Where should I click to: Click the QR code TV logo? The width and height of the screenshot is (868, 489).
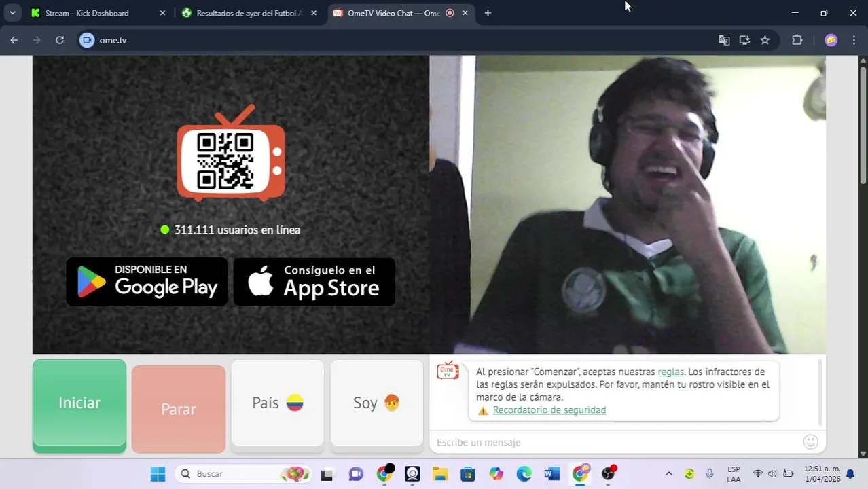pyautogui.click(x=231, y=154)
